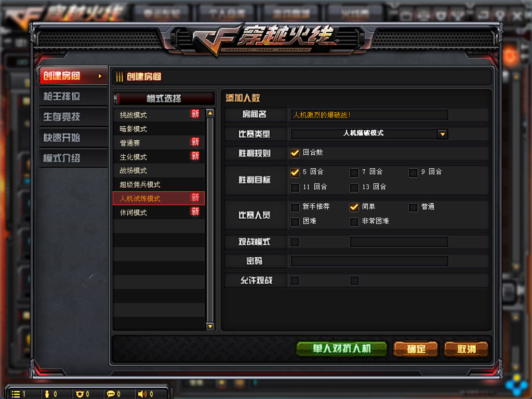532x399 pixels.
Task: Click the 新 badge beside 休闲模式
Action: coord(195,212)
